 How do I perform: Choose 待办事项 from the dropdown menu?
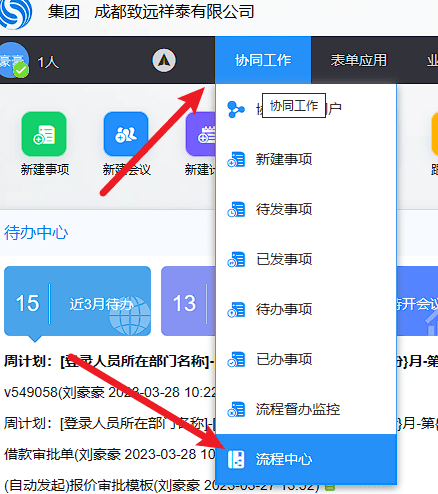pos(284,309)
